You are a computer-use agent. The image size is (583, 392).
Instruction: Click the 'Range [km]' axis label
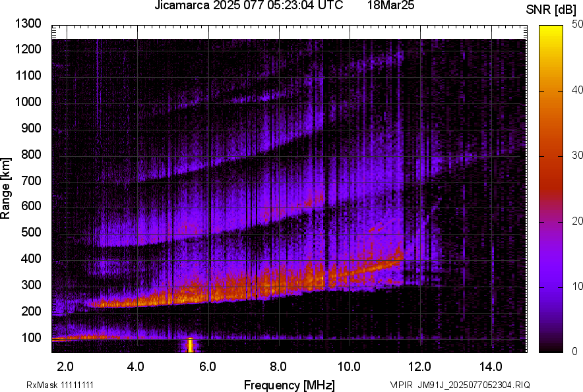[x=5, y=188]
